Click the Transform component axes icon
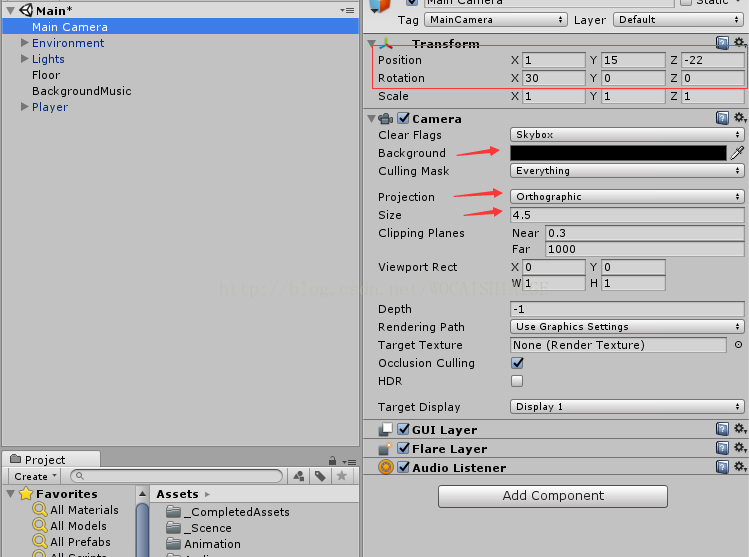This screenshot has height=557, width=749. 385,43
